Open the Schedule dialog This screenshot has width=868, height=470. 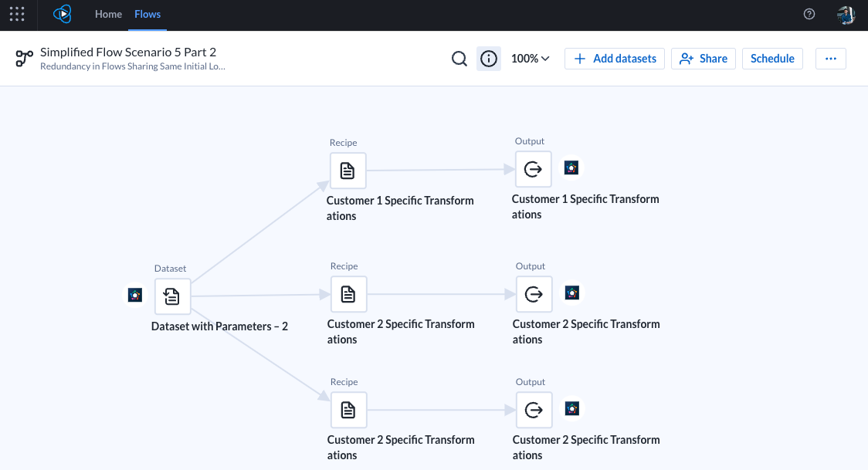772,59
